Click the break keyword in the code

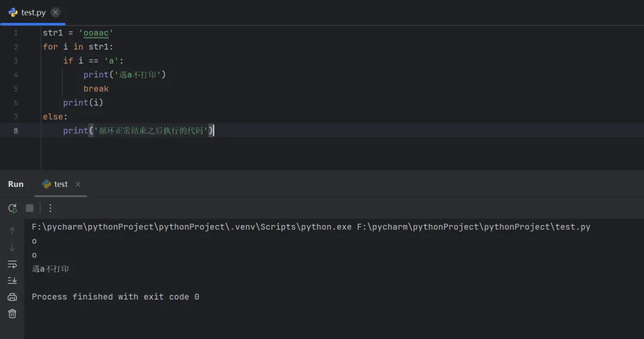(96, 89)
